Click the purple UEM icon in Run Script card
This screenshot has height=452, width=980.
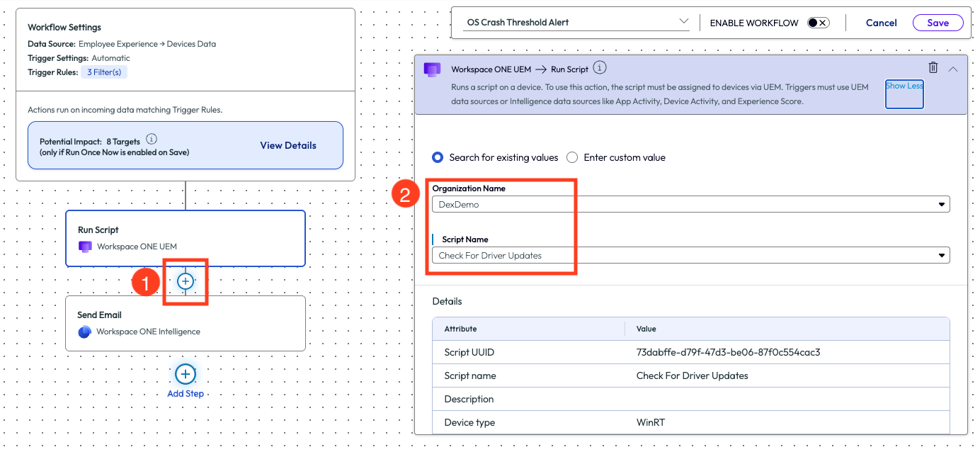[x=85, y=247]
